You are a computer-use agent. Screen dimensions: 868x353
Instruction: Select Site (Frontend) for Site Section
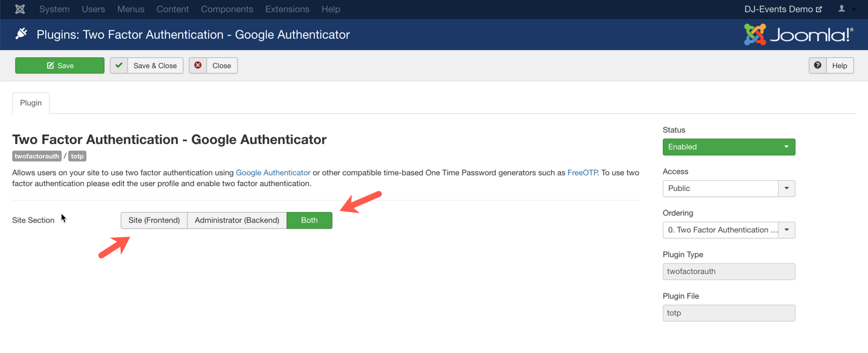(x=154, y=220)
